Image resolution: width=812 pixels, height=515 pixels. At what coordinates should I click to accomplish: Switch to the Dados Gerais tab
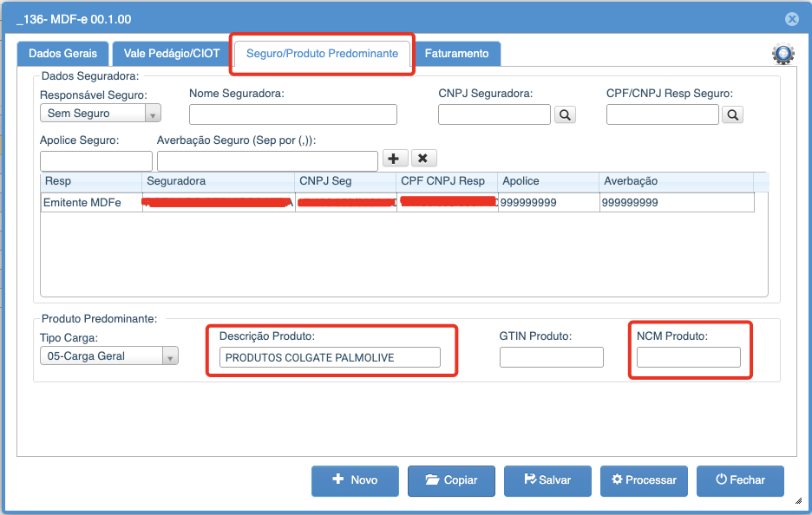pyautogui.click(x=62, y=54)
